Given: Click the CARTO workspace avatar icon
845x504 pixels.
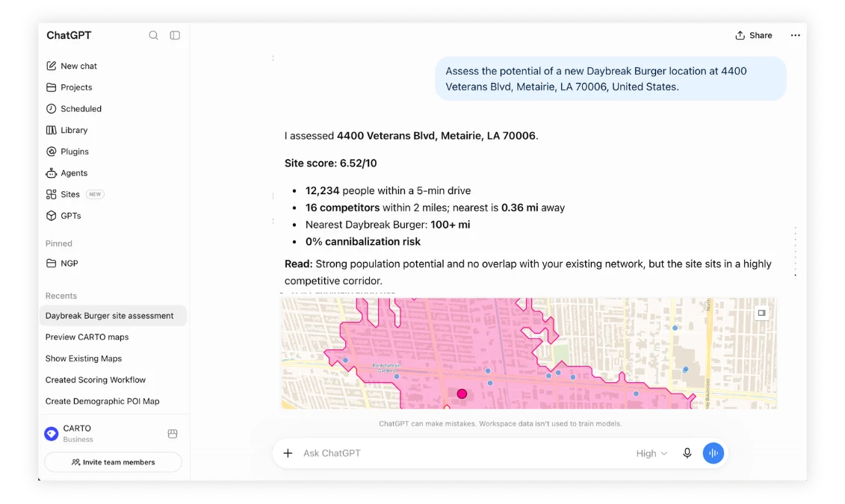Looking at the screenshot, I should pyautogui.click(x=52, y=434).
